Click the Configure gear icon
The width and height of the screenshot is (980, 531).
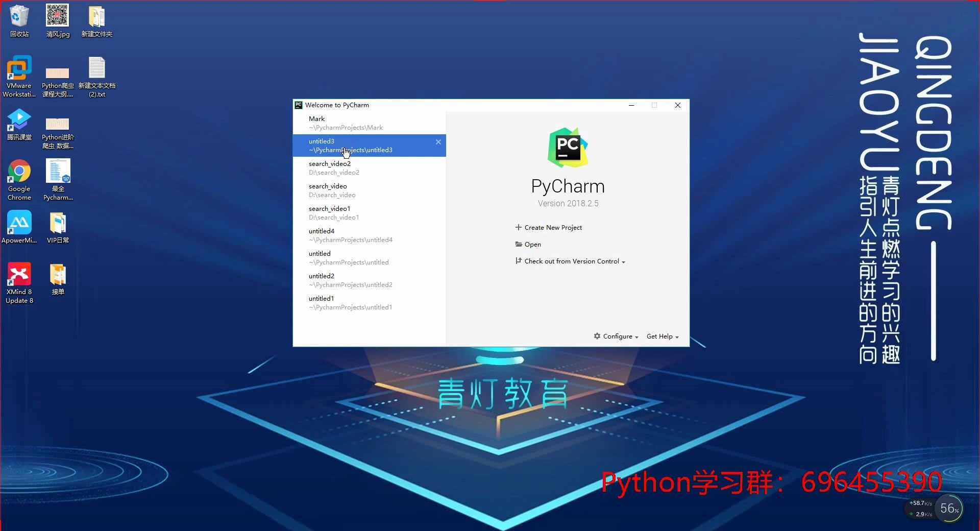click(597, 336)
